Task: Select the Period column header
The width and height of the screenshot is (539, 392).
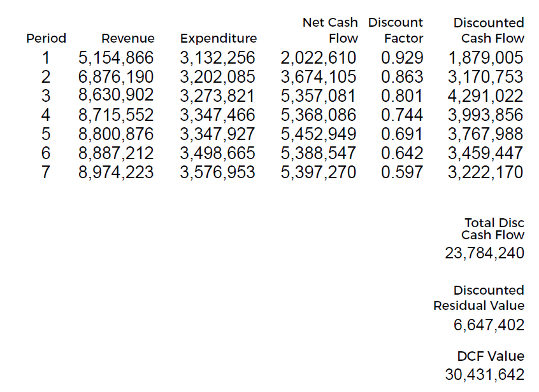Action: [47, 38]
